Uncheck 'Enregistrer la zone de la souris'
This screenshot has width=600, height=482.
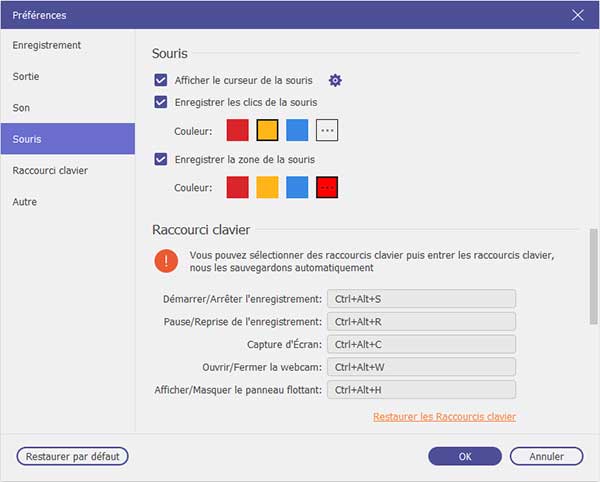click(x=161, y=159)
